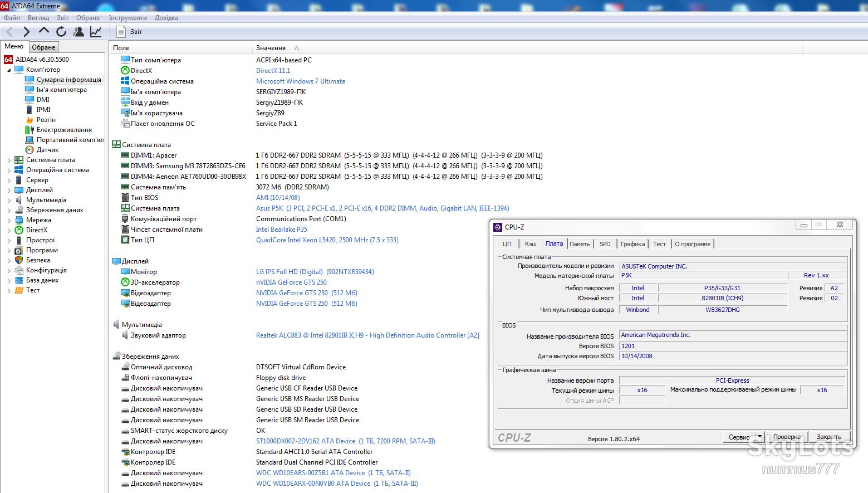Click the Безпека shield icon in the tree
868x493 pixels.
(19, 260)
